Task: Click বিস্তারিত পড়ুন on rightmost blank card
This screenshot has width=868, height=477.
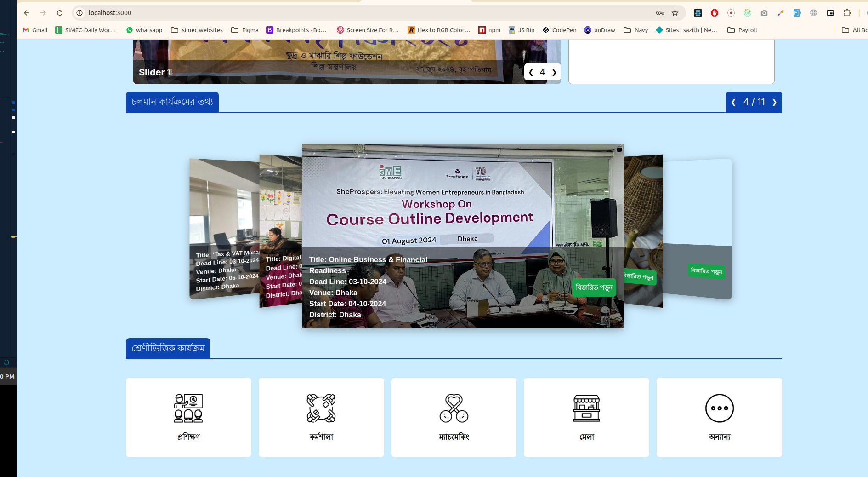Action: (x=707, y=271)
